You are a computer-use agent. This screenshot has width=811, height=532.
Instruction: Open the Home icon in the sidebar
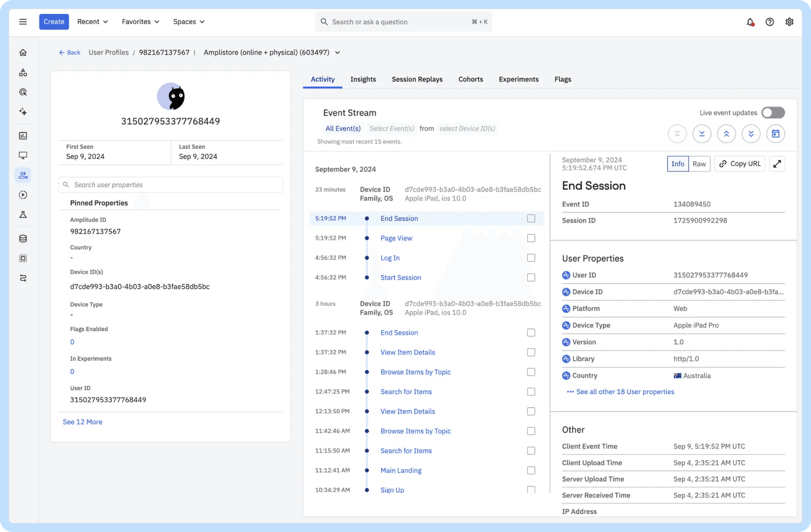[x=22, y=52]
